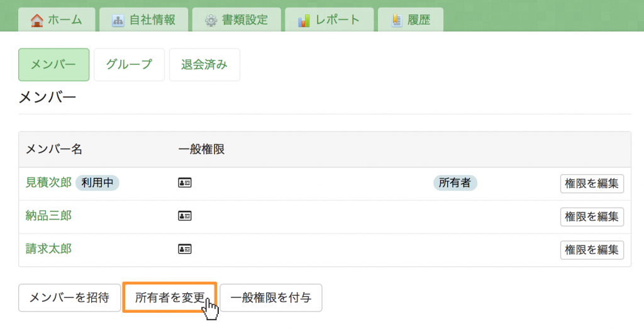Open member profile 見積次郎
The image size is (644, 331).
(48, 182)
